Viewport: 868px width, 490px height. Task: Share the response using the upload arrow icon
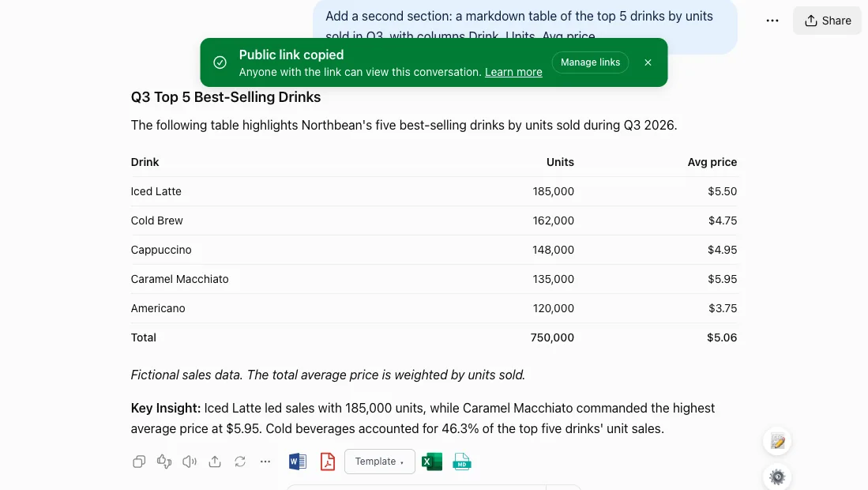click(x=215, y=462)
